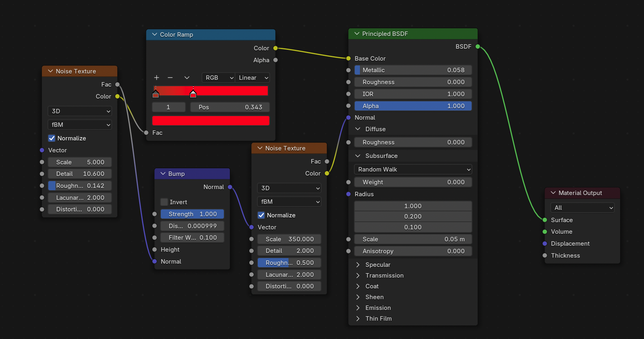Click the Material Output Surface input socket
Viewport: 644px width, 339px height.
pos(545,220)
